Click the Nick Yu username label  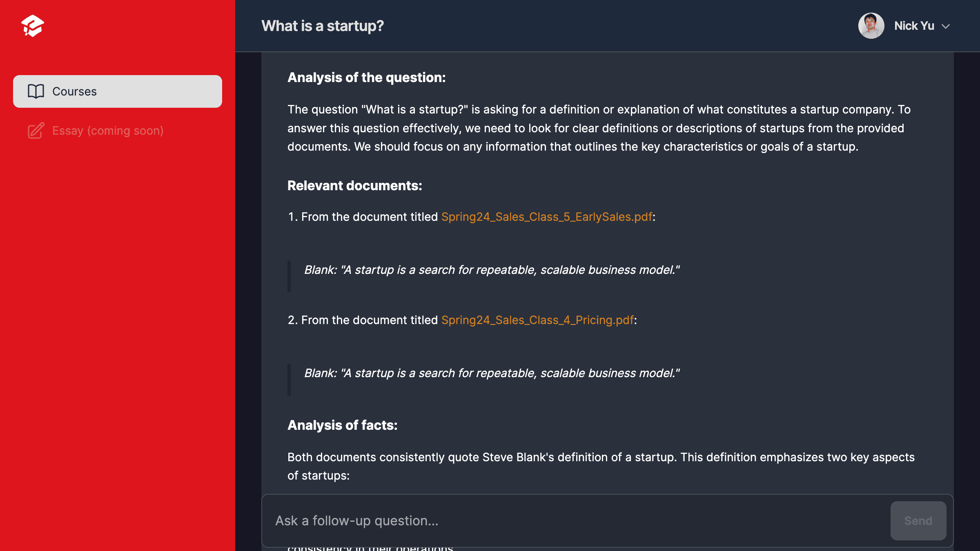pos(914,26)
